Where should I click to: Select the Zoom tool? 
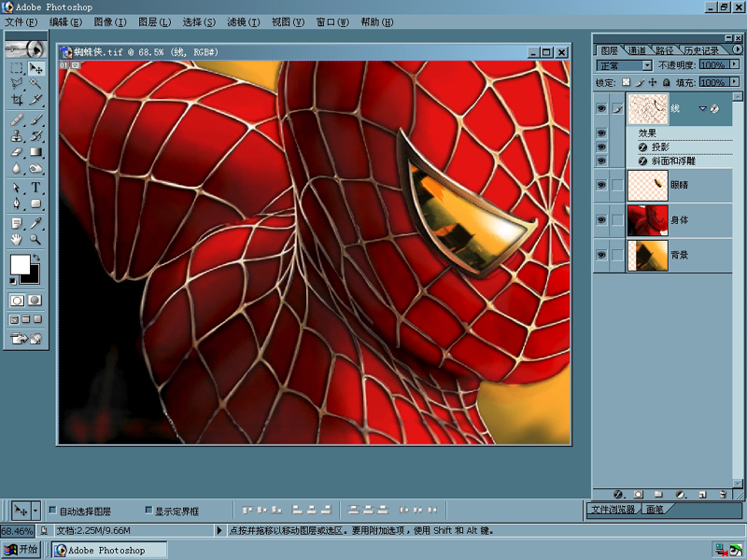tap(35, 239)
